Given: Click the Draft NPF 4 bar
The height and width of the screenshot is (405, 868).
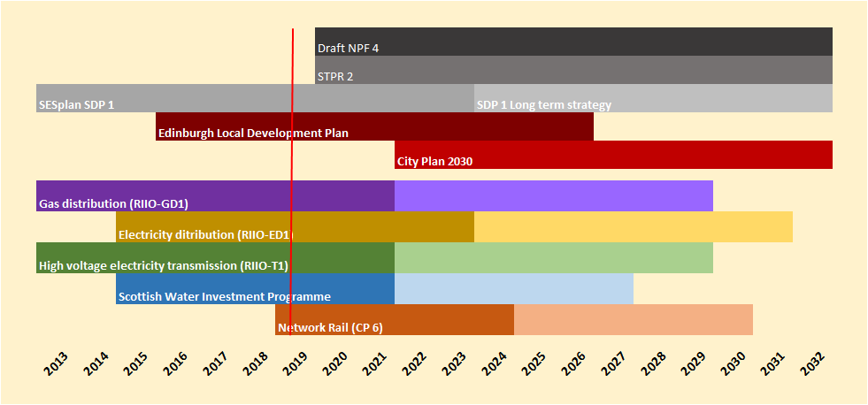Looking at the screenshot, I should pyautogui.click(x=573, y=42).
